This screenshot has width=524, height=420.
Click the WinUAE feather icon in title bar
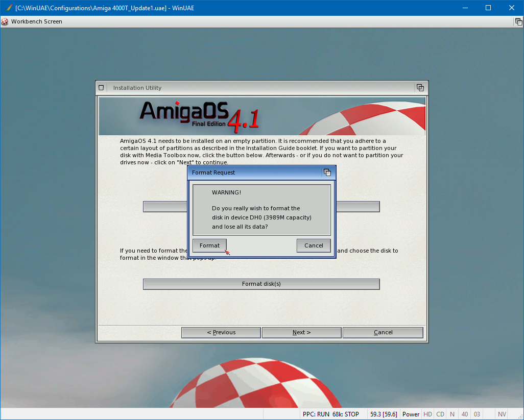(9, 8)
